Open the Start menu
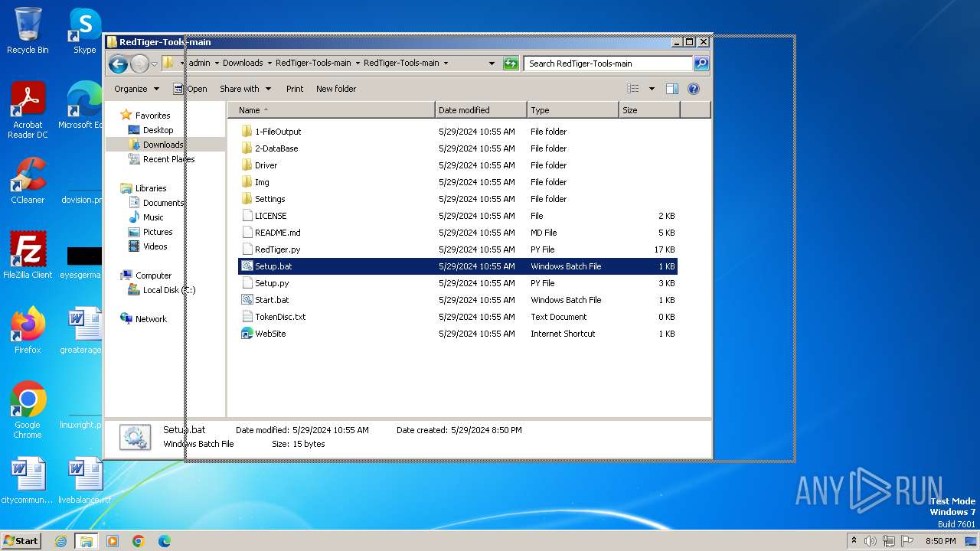980x551 pixels. point(21,541)
